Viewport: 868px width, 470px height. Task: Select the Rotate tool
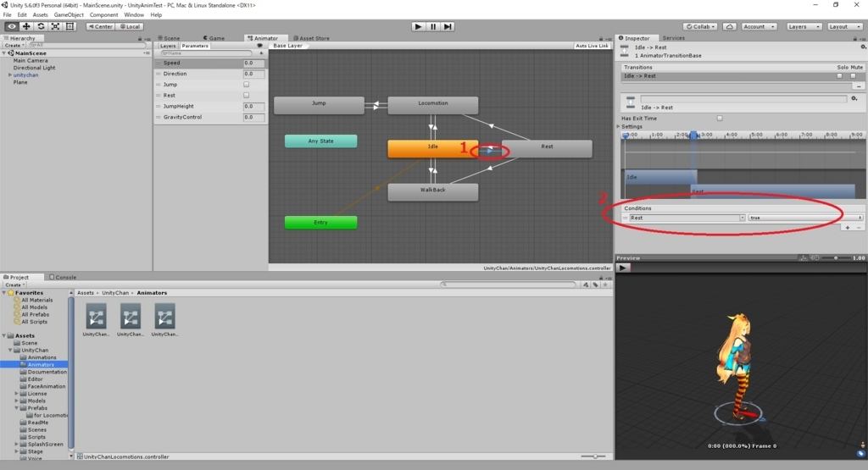pos(41,26)
